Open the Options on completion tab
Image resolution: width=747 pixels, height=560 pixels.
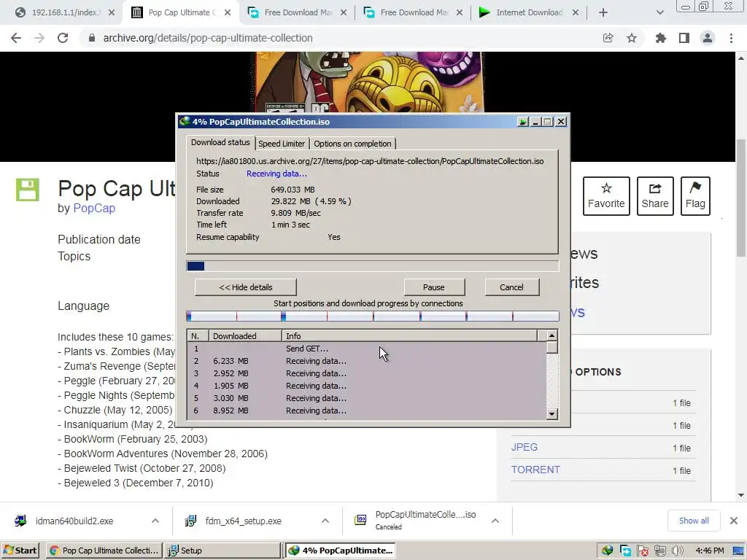point(352,144)
